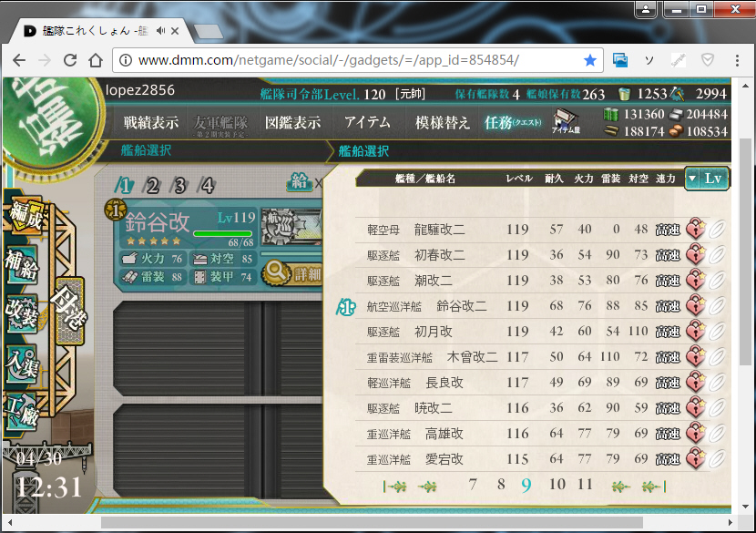Go to browser home page
This screenshot has width=756, height=533.
click(96, 60)
